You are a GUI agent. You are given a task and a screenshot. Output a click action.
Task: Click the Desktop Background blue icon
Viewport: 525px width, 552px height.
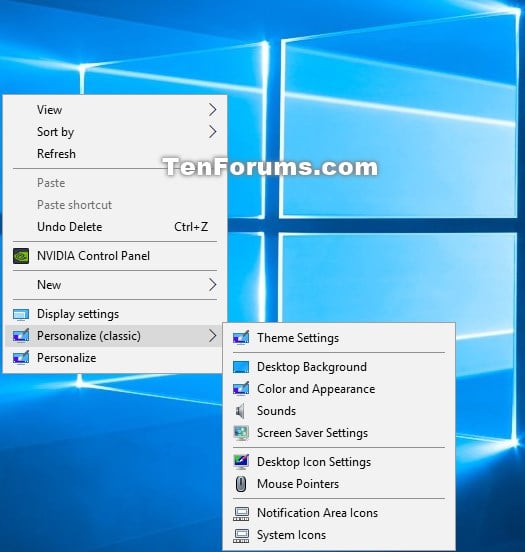pos(241,367)
